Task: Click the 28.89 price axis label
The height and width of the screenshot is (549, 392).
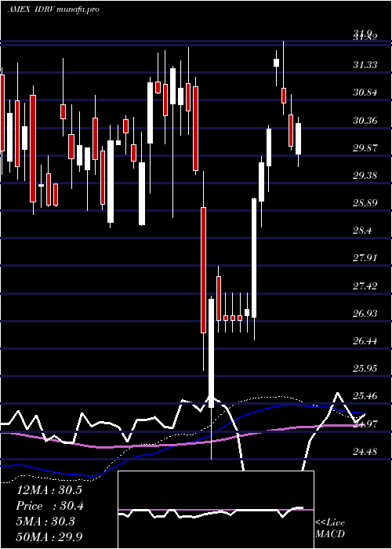Action: pos(365,202)
